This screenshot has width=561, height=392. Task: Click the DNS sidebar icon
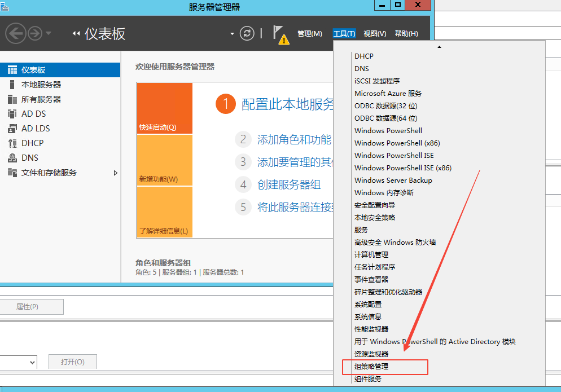[x=12, y=158]
